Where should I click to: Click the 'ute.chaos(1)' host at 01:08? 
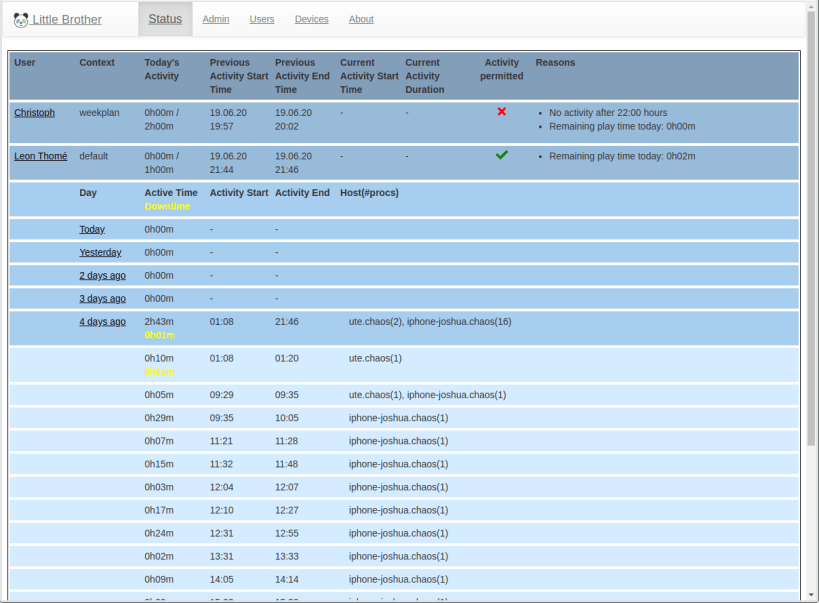coord(375,358)
